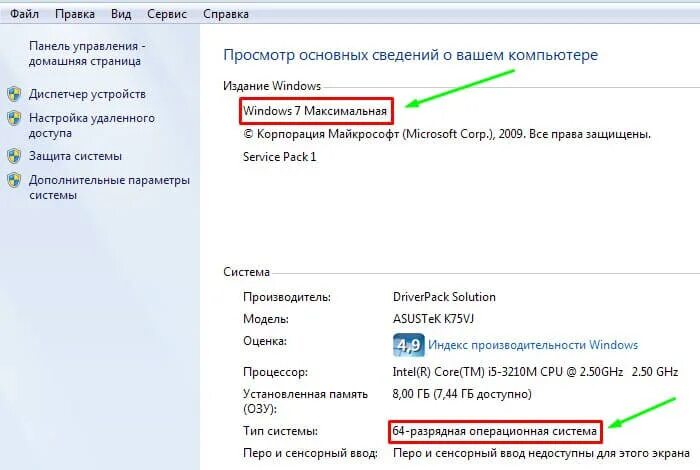
Task: Click the Система section heading
Action: pyautogui.click(x=246, y=272)
